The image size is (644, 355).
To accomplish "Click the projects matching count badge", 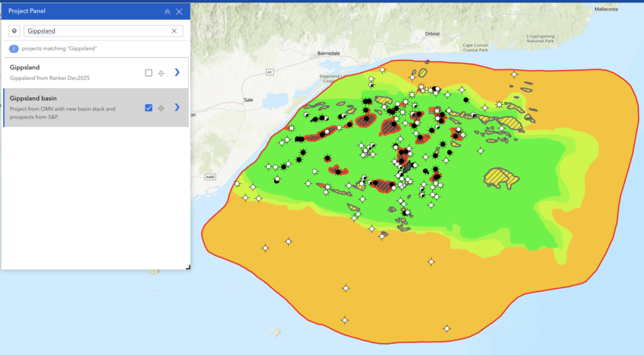I will pos(14,48).
